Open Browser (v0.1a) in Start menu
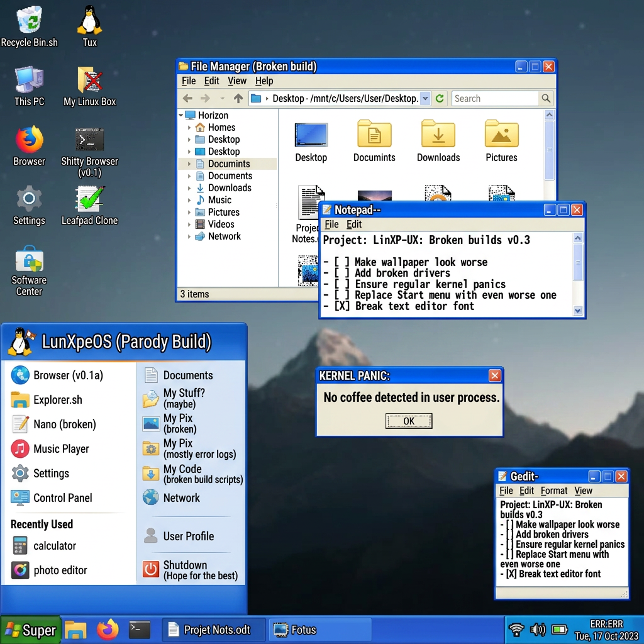 (57, 375)
